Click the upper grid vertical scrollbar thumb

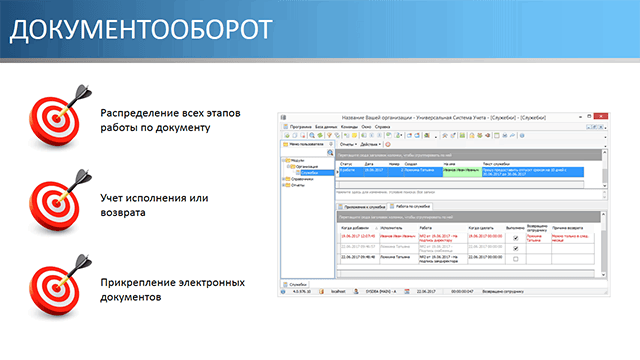(x=604, y=175)
